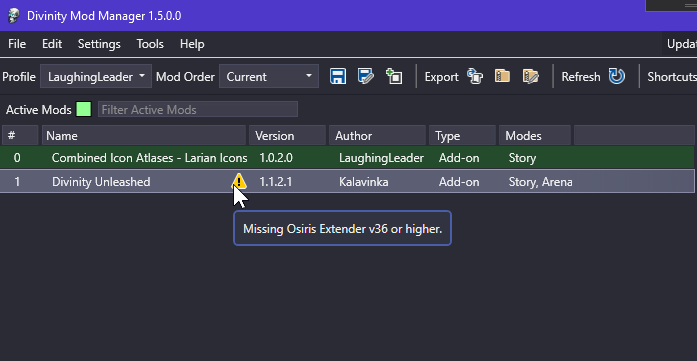Screen dimensions: 697x361
Task: Click the Add new order icon
Action: pos(394,76)
